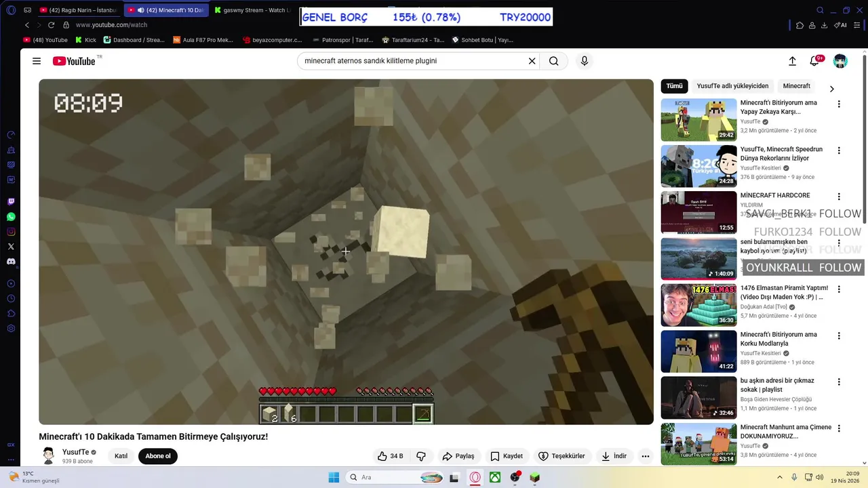This screenshot has width=868, height=488.
Task: Open YusufTe channel name link
Action: click(x=75, y=452)
